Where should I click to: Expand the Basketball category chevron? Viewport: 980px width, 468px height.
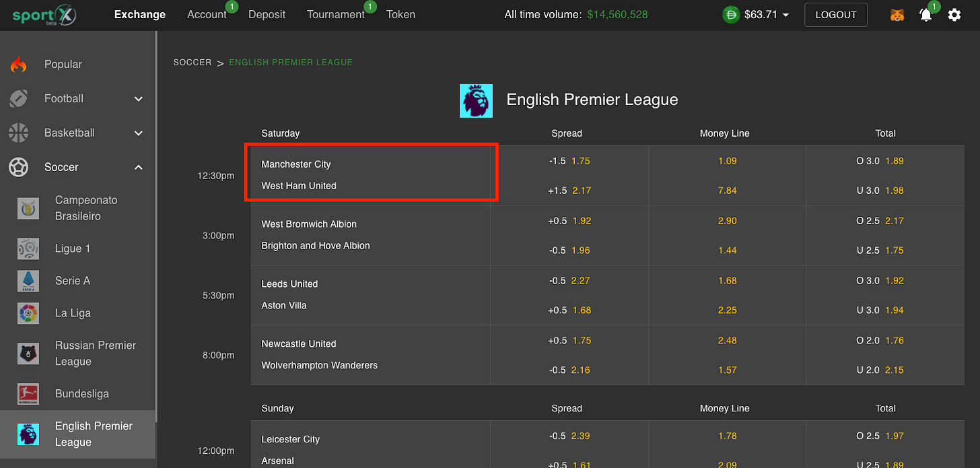point(139,133)
